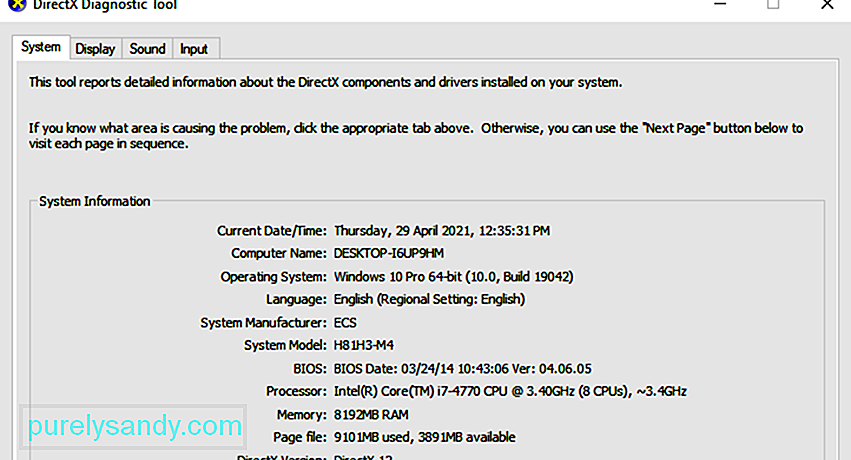This screenshot has height=460, width=851.
Task: Click the purelysandy.com watermark link
Action: point(134,426)
